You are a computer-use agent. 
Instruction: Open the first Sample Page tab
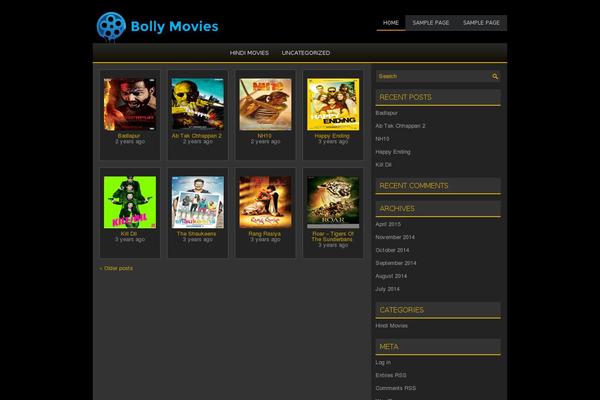431,22
